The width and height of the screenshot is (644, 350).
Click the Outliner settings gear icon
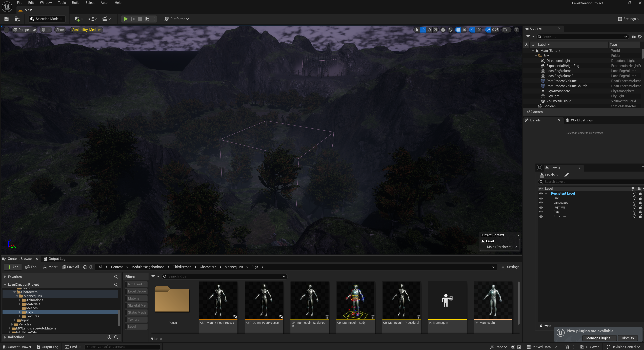pyautogui.click(x=640, y=36)
